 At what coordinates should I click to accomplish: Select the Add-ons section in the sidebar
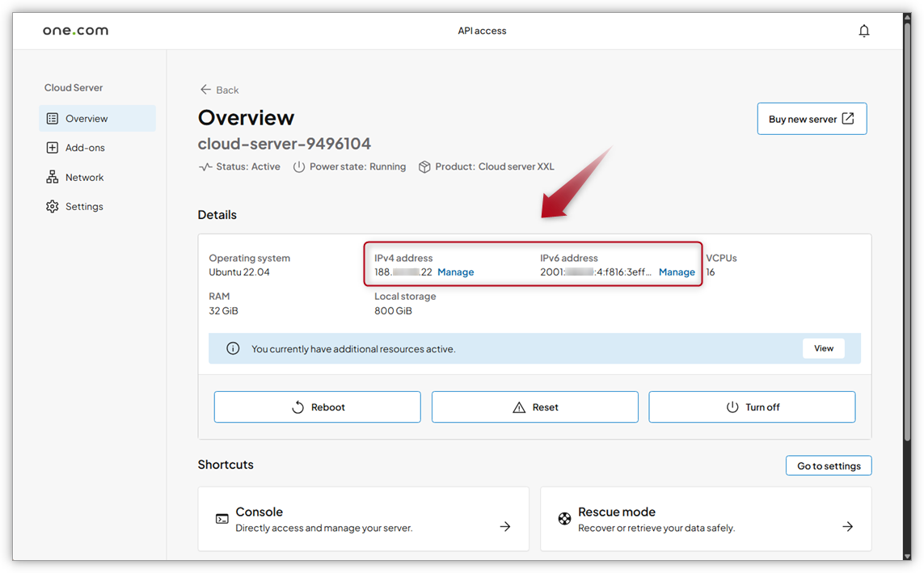[84, 147]
